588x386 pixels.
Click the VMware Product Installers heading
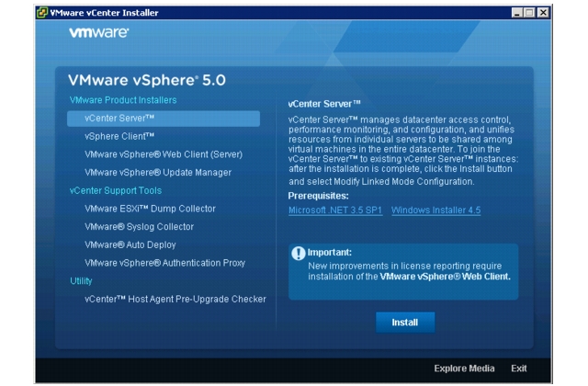pyautogui.click(x=123, y=100)
